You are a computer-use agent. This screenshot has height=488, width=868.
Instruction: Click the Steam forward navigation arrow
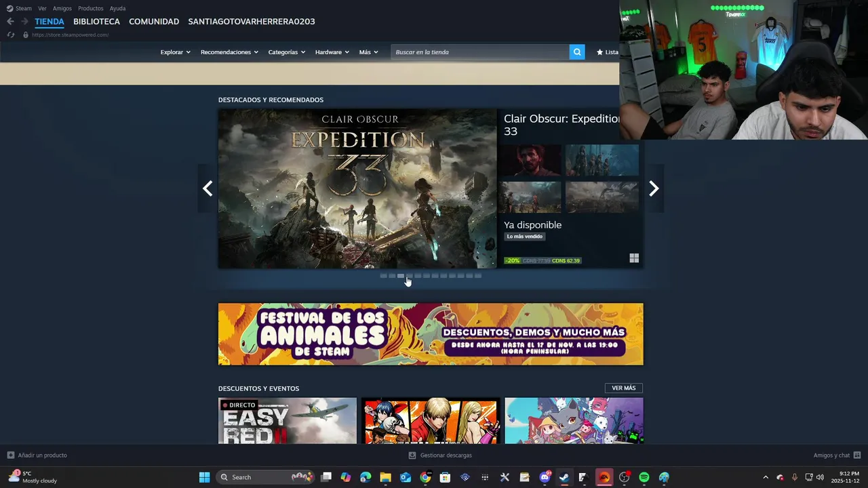coord(24,22)
